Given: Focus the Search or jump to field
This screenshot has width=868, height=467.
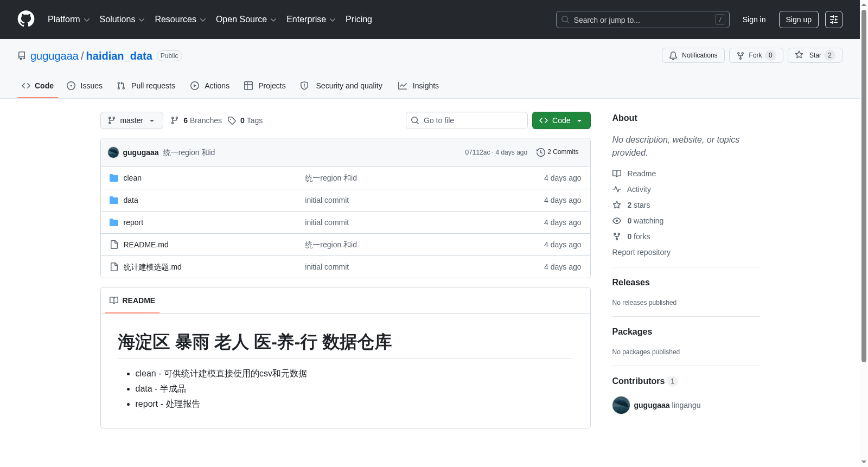Looking at the screenshot, I should pyautogui.click(x=643, y=20).
